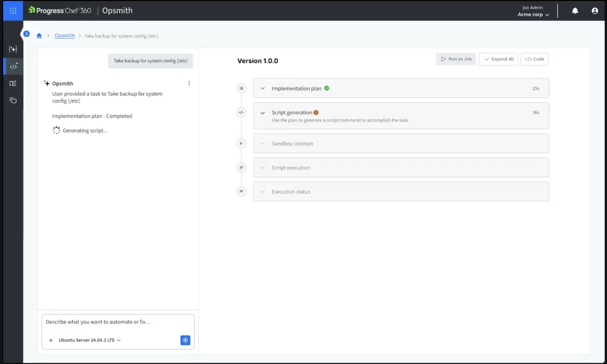Click the Version 1.0.0 heading
Image resolution: width=607 pixels, height=364 pixels.
click(258, 61)
